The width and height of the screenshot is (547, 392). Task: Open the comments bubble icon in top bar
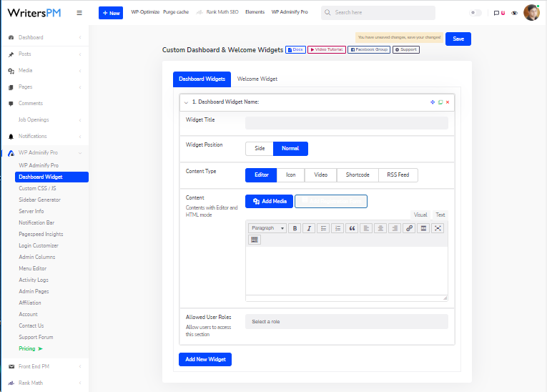tap(496, 13)
